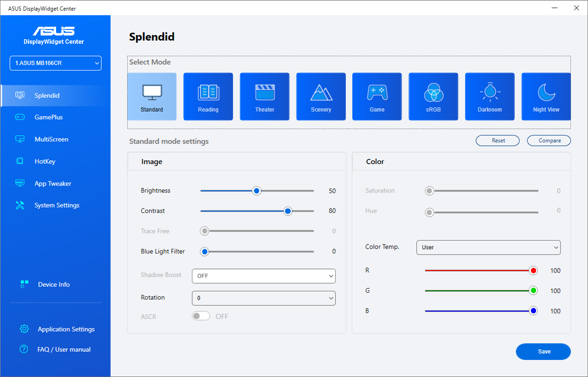Click the Saturation slider handle
The height and width of the screenshot is (377, 588).
tap(429, 191)
